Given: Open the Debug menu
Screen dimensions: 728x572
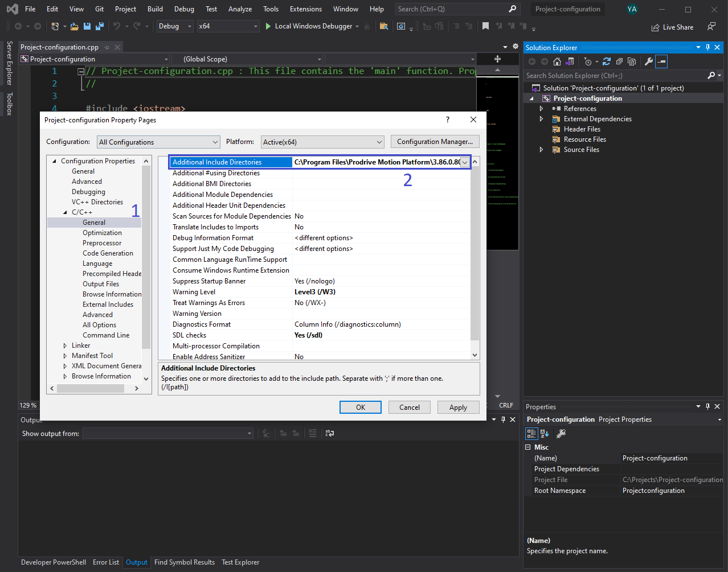Looking at the screenshot, I should tap(184, 9).
